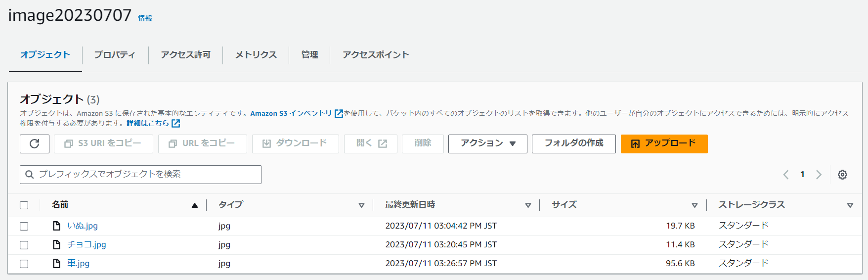Click the refresh objects icon button
The width and height of the screenshot is (868, 280).
tap(35, 144)
